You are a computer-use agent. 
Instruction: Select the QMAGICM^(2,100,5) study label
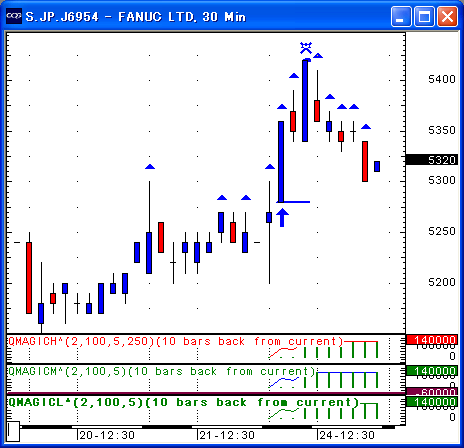coord(161,371)
